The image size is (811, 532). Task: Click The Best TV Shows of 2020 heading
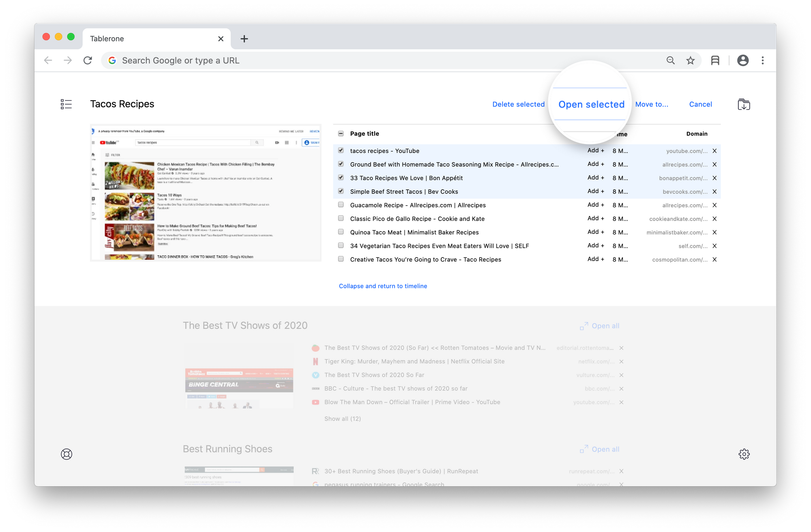tap(245, 326)
